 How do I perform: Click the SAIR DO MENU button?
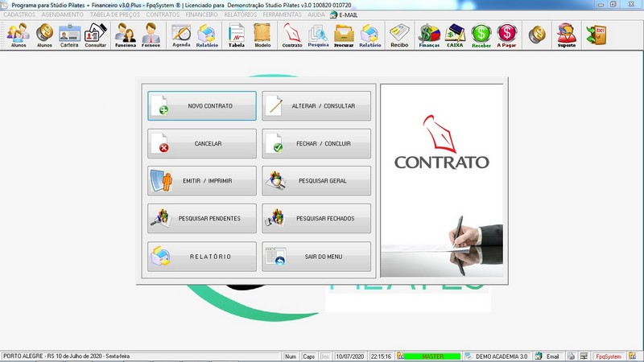[x=316, y=257]
